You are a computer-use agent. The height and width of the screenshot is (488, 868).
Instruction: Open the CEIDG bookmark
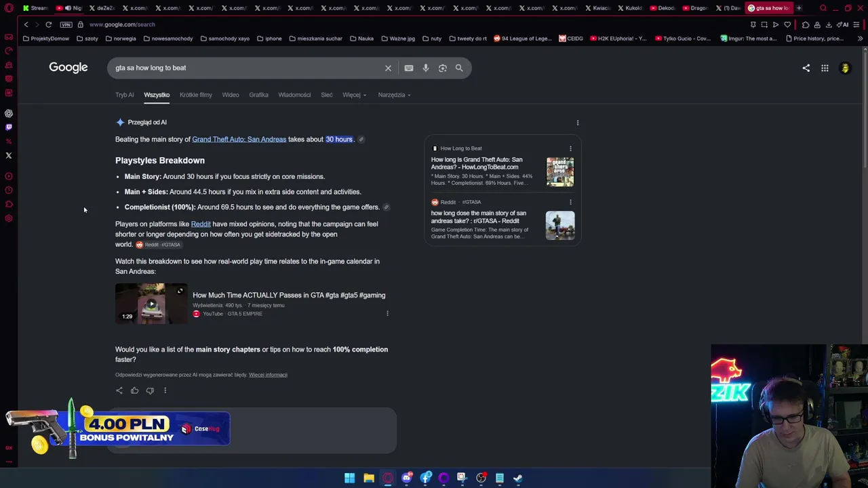pos(571,39)
